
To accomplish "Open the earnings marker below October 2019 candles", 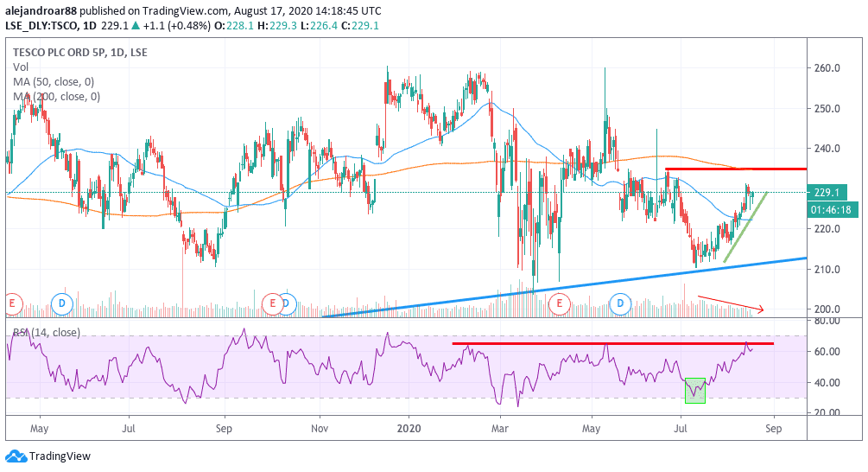I will pos(272,303).
